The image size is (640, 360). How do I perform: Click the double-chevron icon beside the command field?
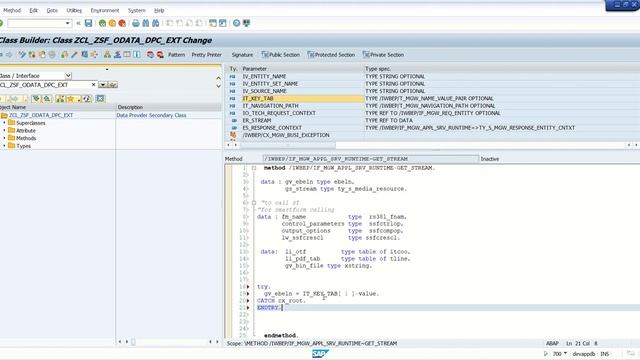click(x=78, y=23)
